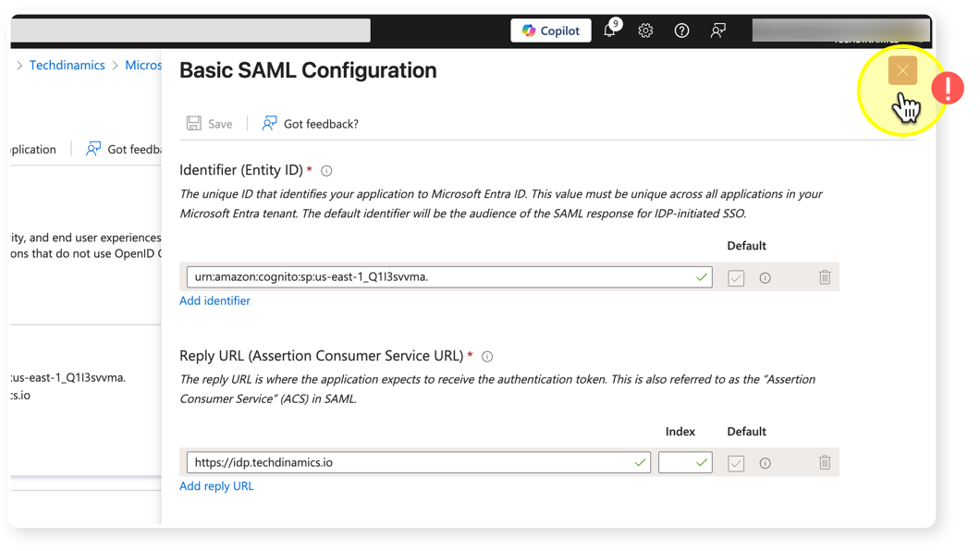The width and height of the screenshot is (980, 551).
Task: Click the portal search box in top bar
Action: [190, 30]
